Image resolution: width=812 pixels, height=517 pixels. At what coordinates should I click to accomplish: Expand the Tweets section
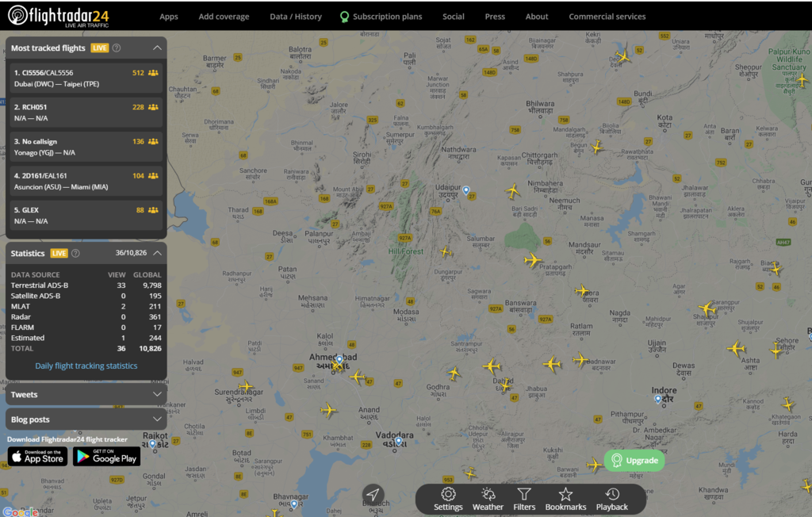click(x=86, y=394)
